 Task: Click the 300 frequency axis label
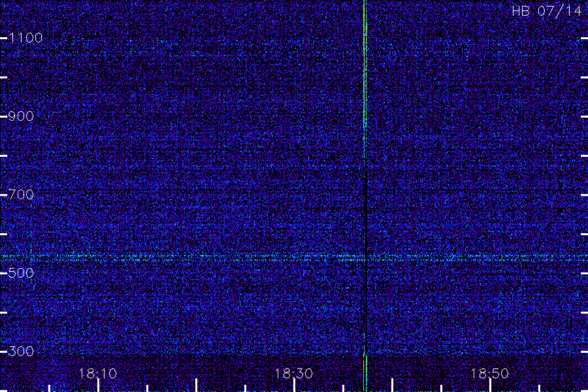21,351
